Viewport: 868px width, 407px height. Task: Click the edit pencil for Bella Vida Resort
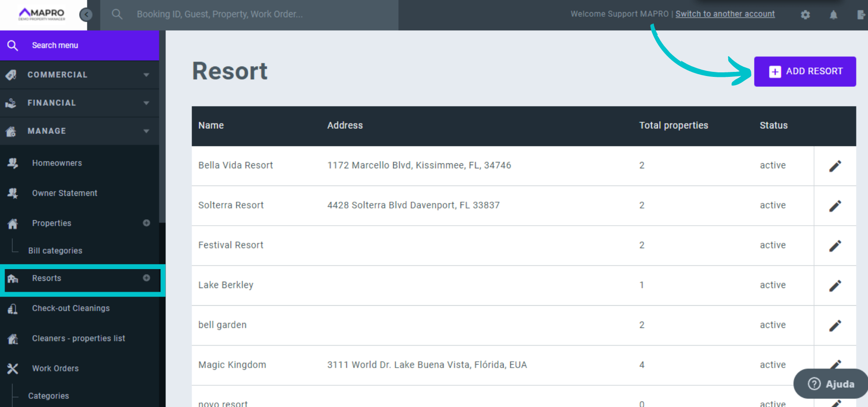(835, 166)
